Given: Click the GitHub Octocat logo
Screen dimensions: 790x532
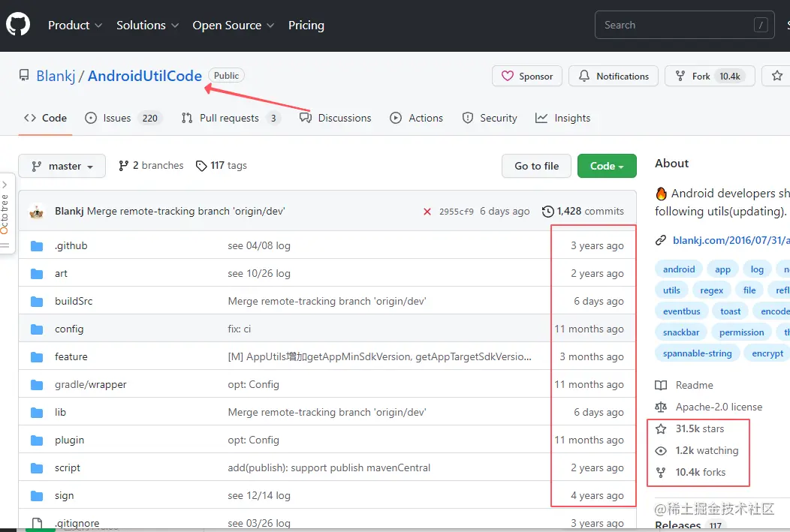Looking at the screenshot, I should [x=18, y=24].
